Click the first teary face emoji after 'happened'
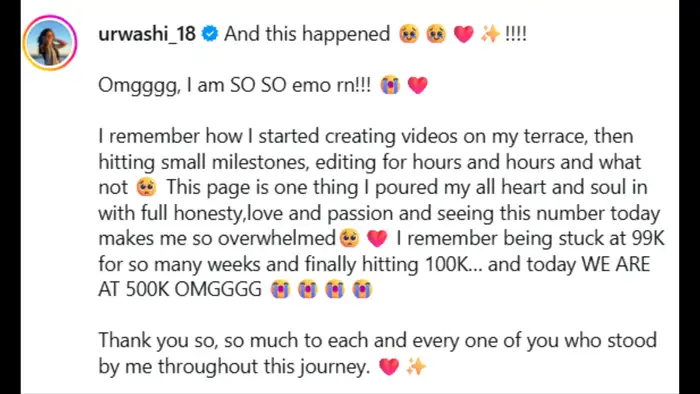Viewport: 700px width, 394px height. [x=409, y=34]
